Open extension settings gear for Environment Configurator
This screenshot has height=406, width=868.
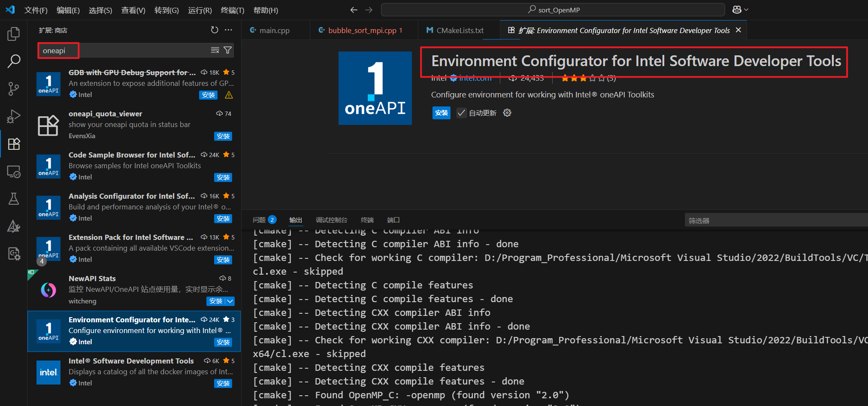(x=507, y=112)
